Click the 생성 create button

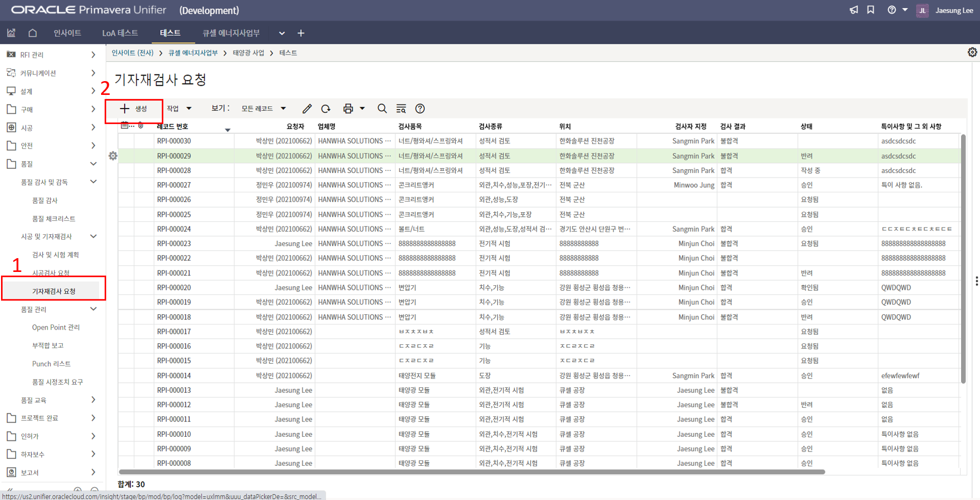[x=134, y=109]
